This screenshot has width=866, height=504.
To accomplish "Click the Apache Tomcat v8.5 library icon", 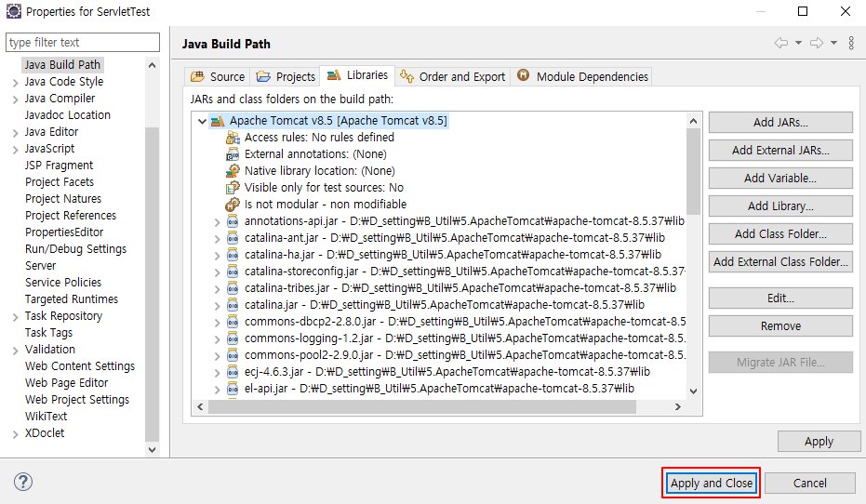I will tap(218, 121).
